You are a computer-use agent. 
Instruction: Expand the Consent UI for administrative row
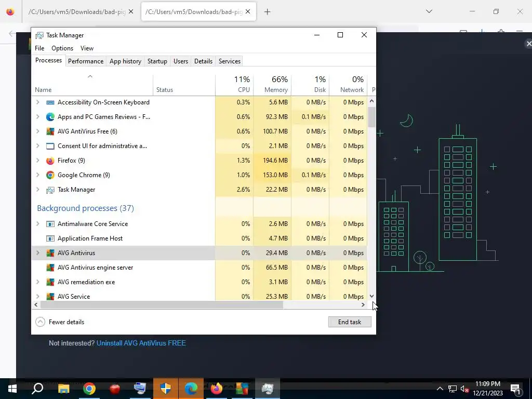pos(37,146)
